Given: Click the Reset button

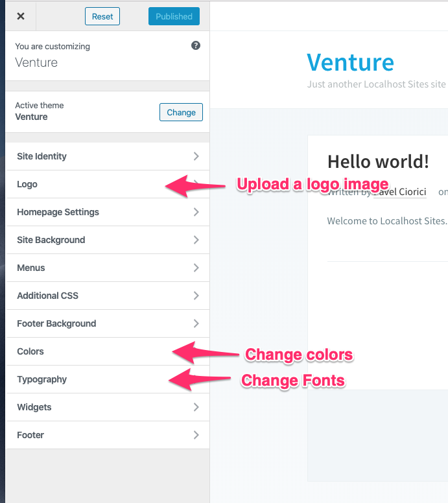Looking at the screenshot, I should (102, 16).
